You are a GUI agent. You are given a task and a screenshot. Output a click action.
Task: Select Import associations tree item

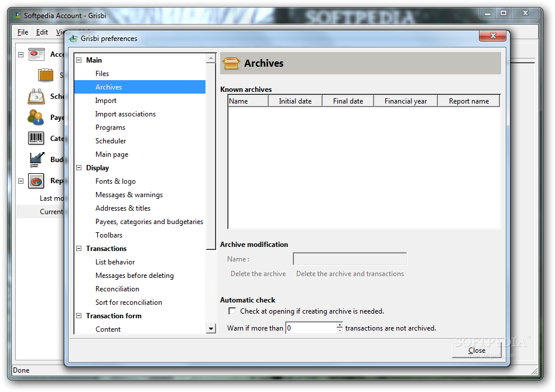pos(125,114)
